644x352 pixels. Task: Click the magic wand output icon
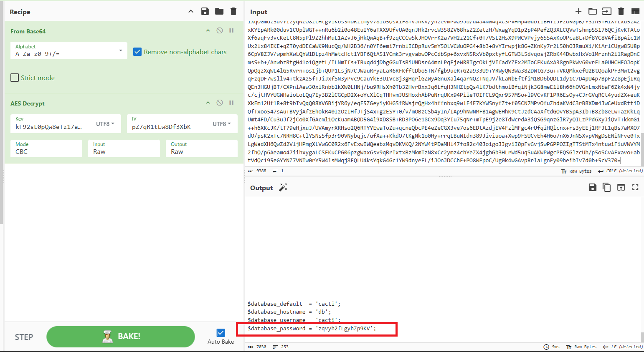pyautogui.click(x=283, y=188)
